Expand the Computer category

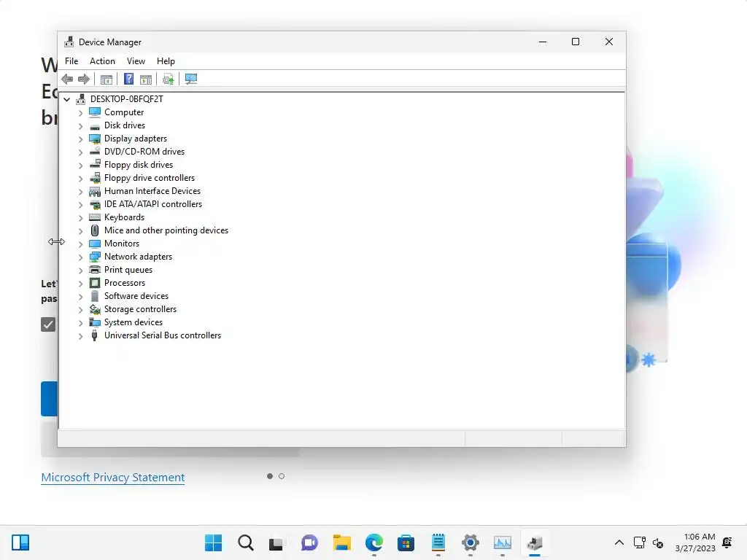[80, 113]
